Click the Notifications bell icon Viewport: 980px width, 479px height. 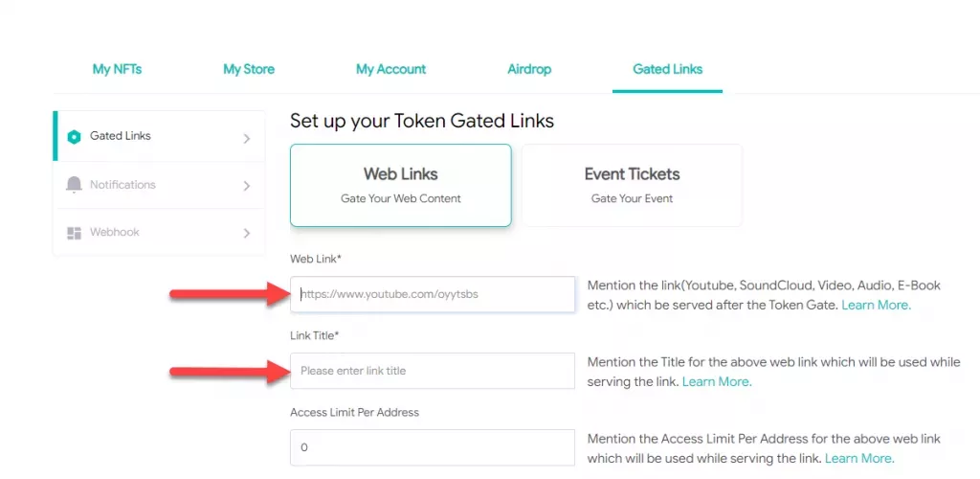74,185
